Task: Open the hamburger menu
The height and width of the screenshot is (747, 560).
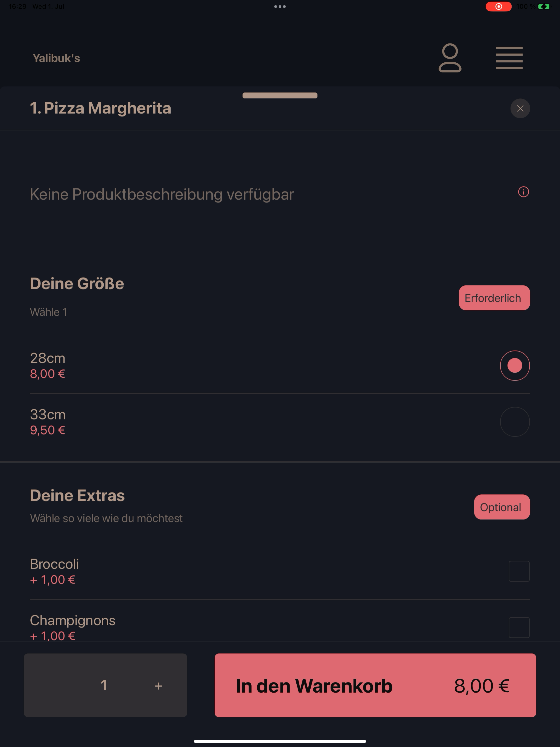Action: [x=509, y=58]
